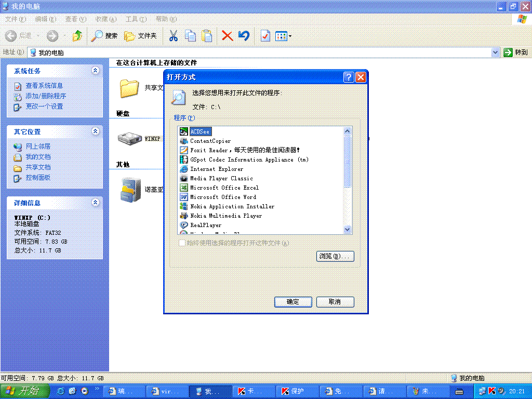The height and width of the screenshot is (399, 532).
Task: Click the Paste clipboard icon
Action: [x=207, y=36]
